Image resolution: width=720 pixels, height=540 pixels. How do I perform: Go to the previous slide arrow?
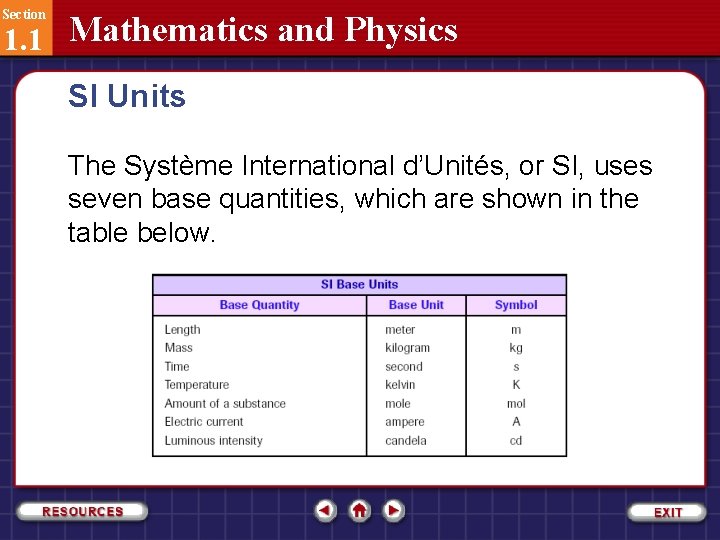[325, 510]
